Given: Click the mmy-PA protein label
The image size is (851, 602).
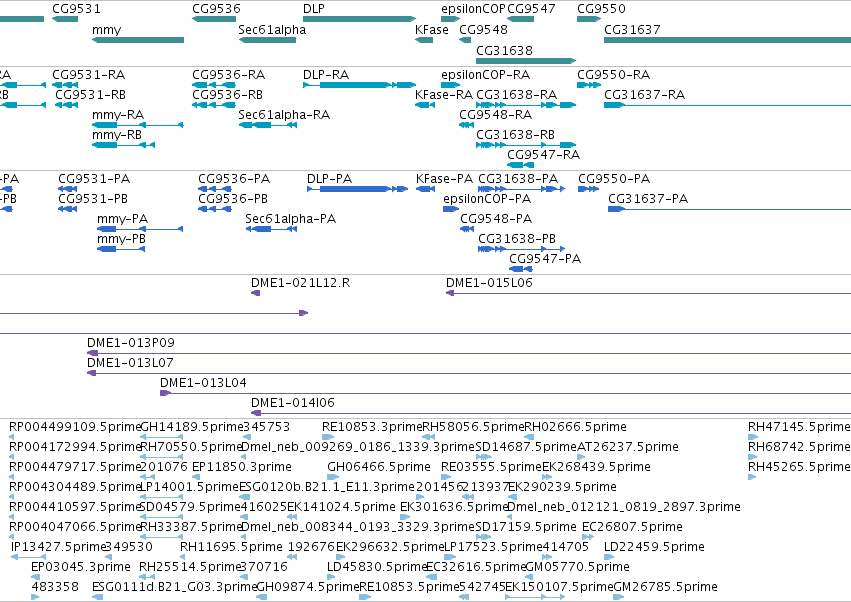Looking at the screenshot, I should click(122, 219).
